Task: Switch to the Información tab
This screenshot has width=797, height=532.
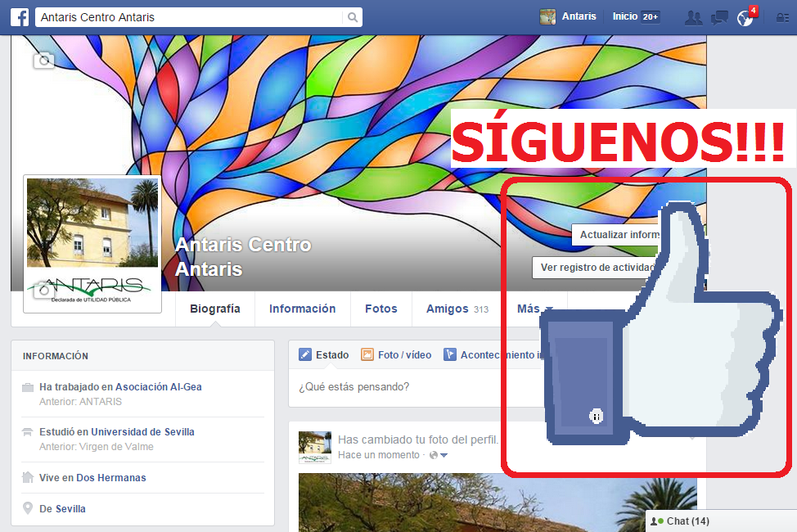Action: click(x=303, y=309)
